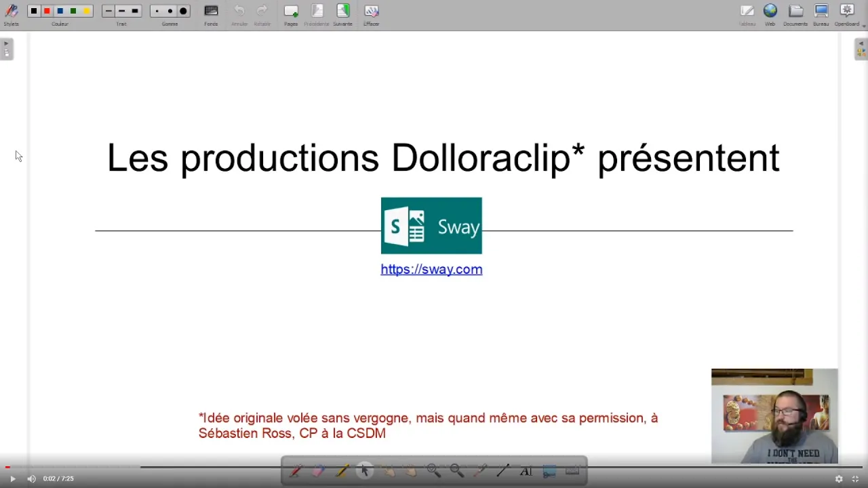
Task: Open the https://sway.com link
Action: [x=431, y=269]
